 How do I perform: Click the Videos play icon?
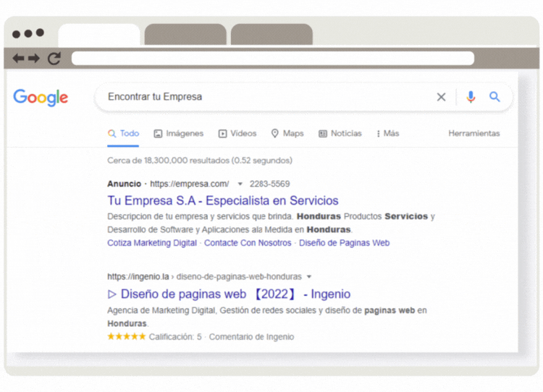[222, 134]
